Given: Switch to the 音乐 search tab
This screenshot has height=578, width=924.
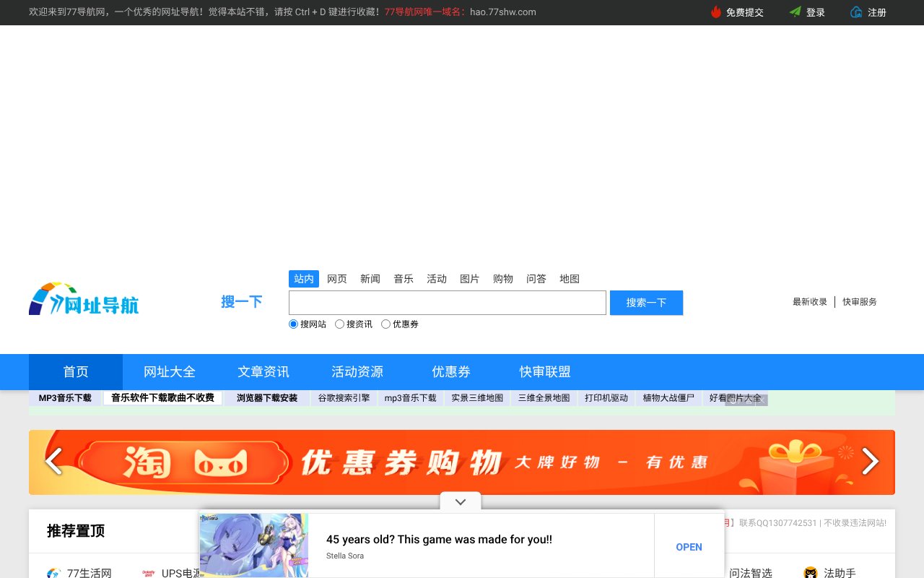Looking at the screenshot, I should [404, 278].
